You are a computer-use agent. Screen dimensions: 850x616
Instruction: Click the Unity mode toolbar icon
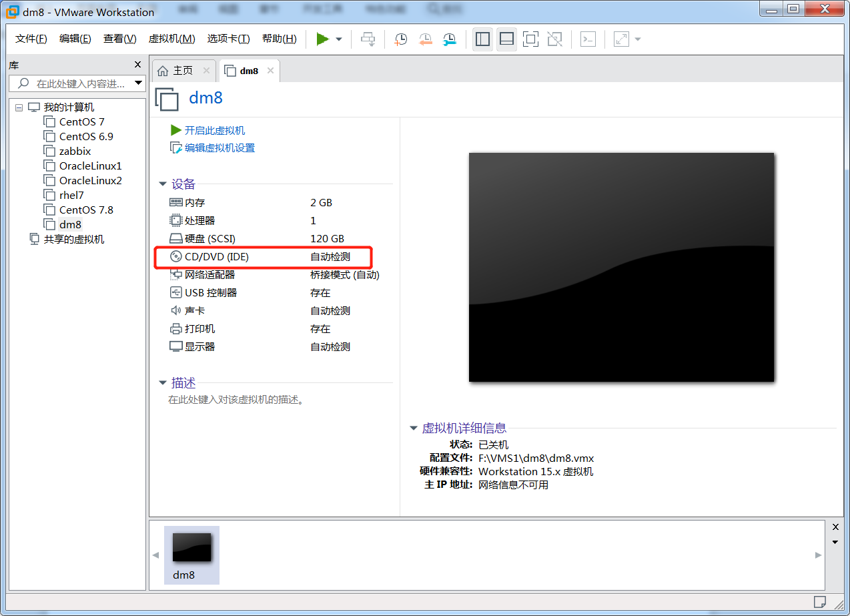(x=554, y=39)
